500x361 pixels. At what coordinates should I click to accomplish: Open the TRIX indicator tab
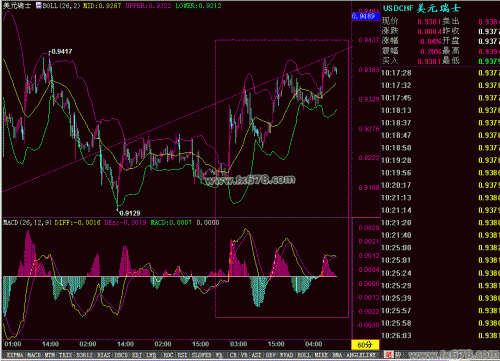pyautogui.click(x=65, y=355)
